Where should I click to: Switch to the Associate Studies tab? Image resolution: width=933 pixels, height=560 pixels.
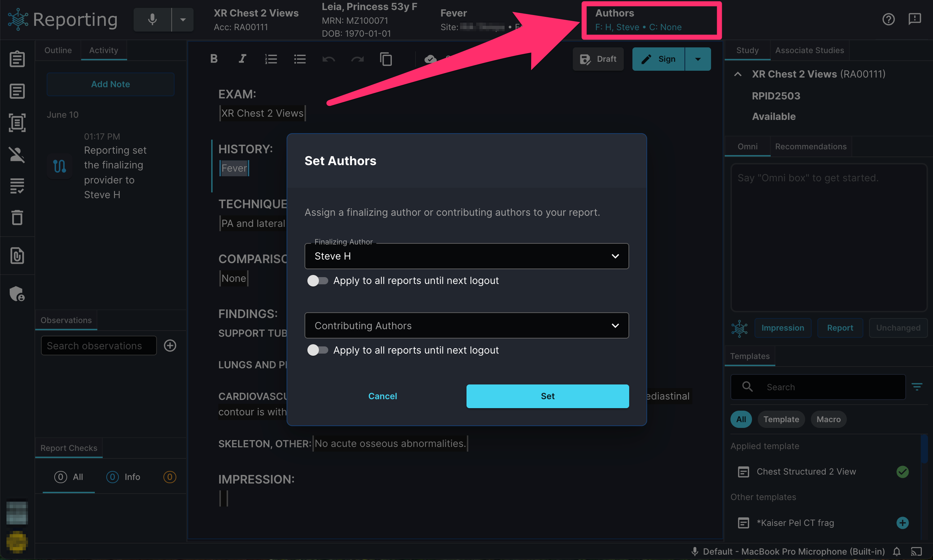coord(809,50)
